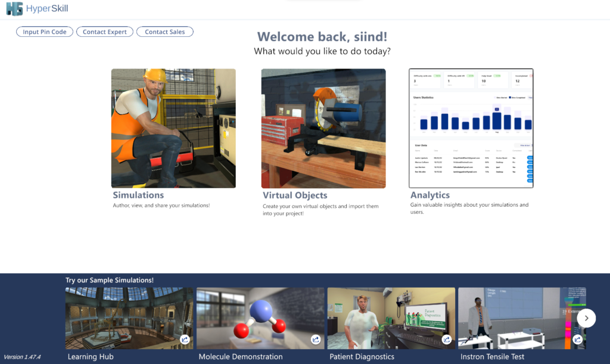Click the HyperSkill brand name text
610x364 pixels.
46,9
